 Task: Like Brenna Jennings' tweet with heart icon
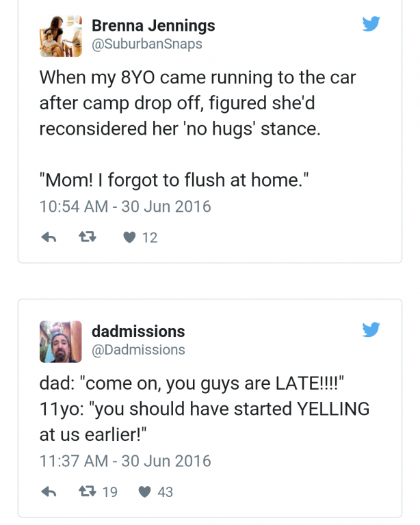(129, 238)
